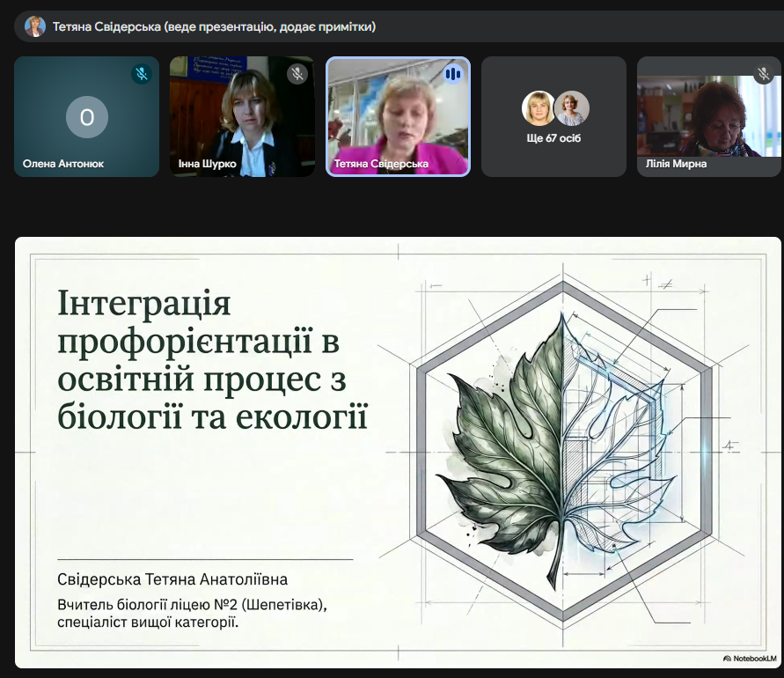Click the Олена Антонюк name label

point(63,164)
